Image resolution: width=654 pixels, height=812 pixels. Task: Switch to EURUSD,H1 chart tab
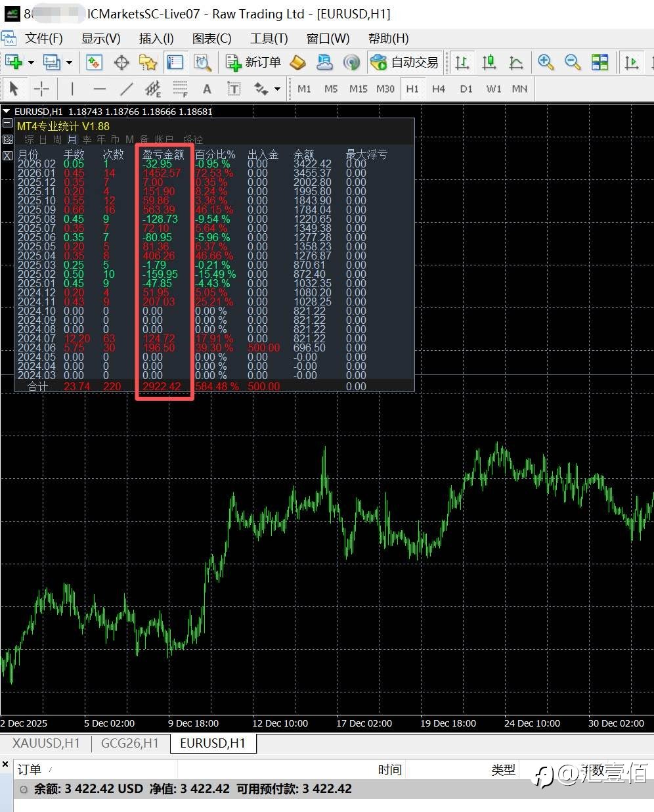coord(213,743)
